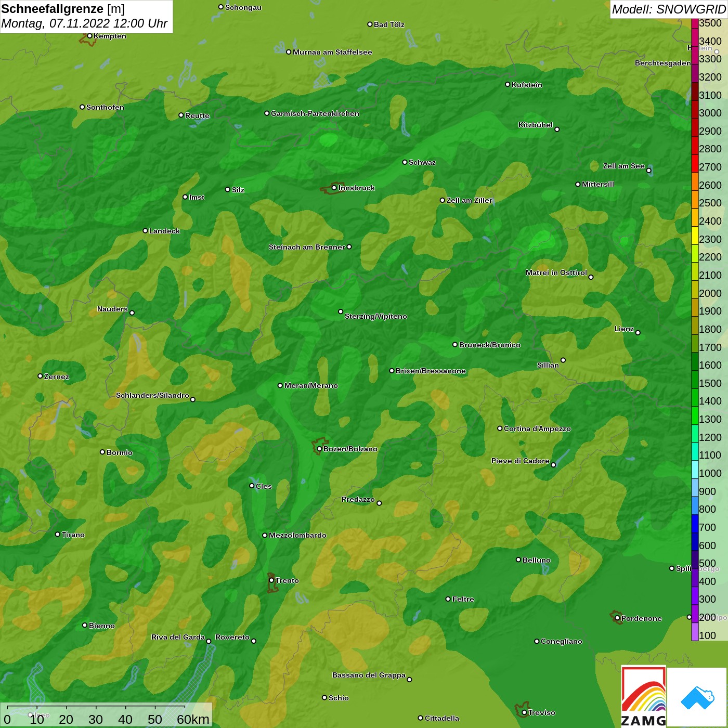Click the Steinach am Brenner label
The image size is (728, 728).
(x=306, y=247)
